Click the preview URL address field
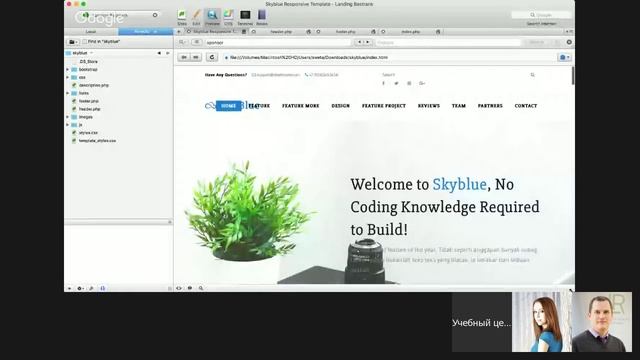This screenshot has height=360, width=640. [x=389, y=58]
